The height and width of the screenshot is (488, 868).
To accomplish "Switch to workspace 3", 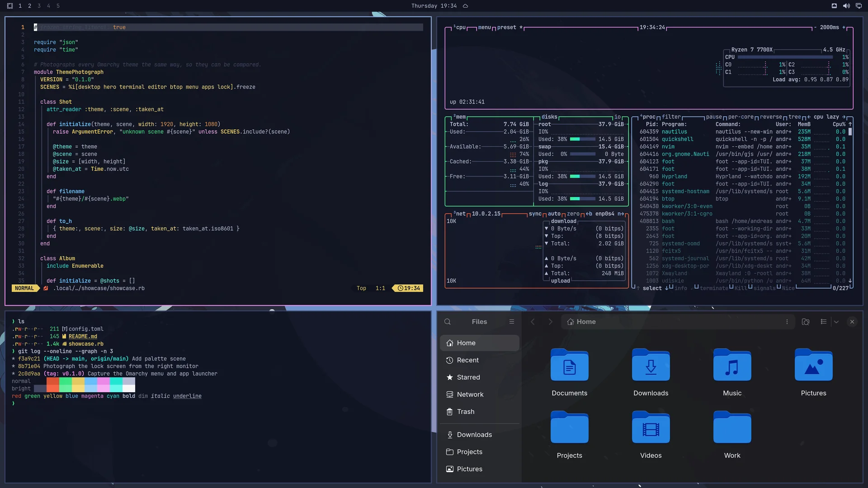I will click(39, 6).
